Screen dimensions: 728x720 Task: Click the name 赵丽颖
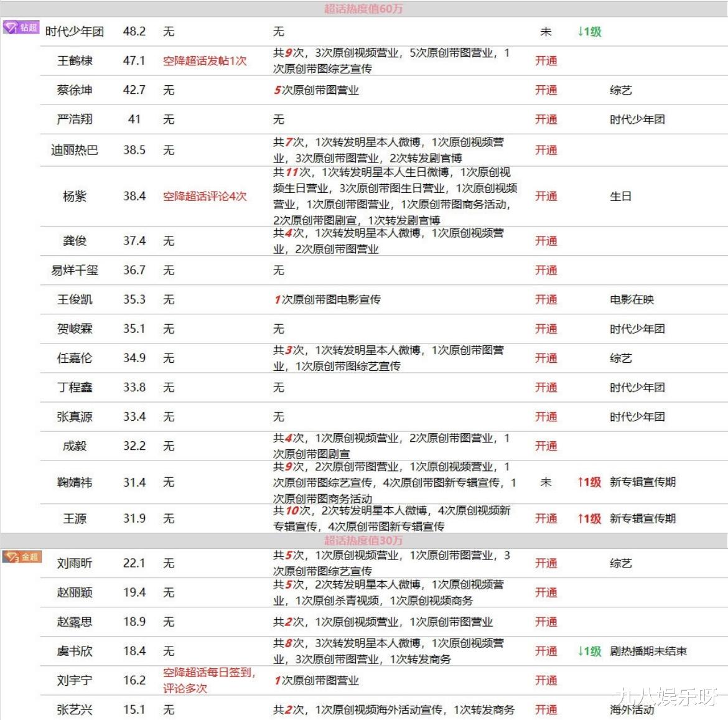pos(74,592)
